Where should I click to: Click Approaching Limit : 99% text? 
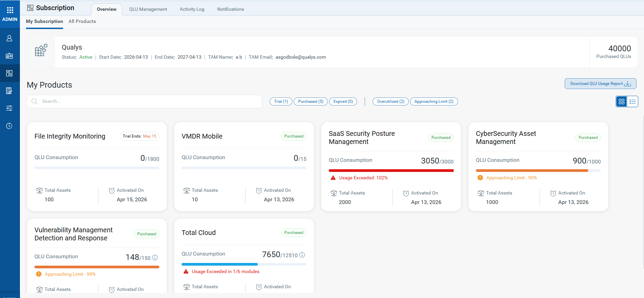70,274
